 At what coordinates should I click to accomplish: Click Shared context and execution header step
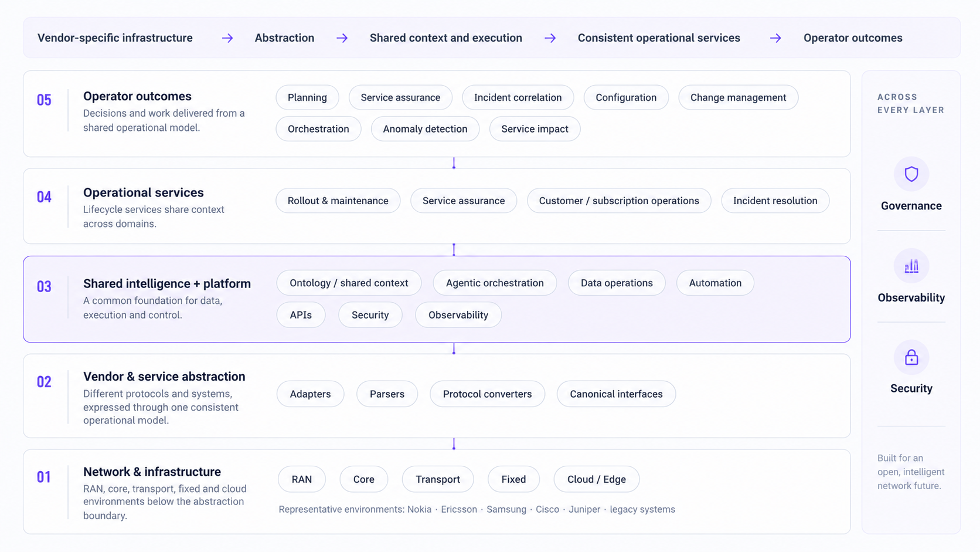pyautogui.click(x=445, y=38)
